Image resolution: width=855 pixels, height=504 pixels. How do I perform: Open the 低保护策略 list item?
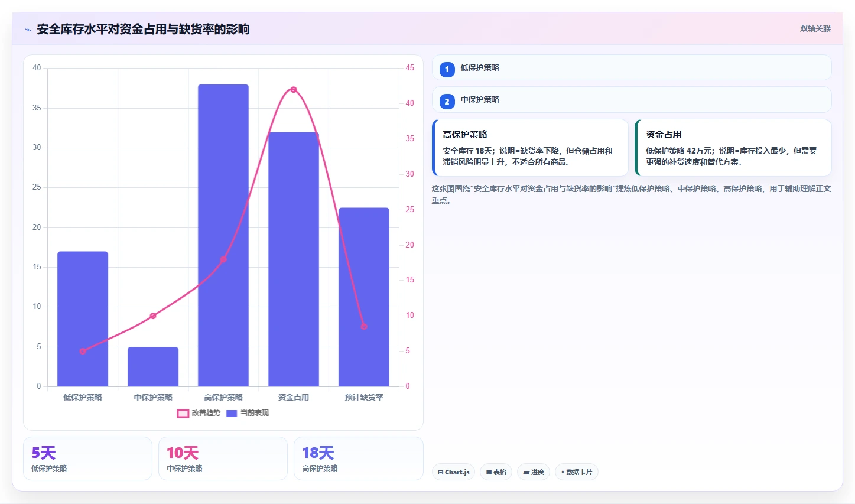[x=632, y=67]
